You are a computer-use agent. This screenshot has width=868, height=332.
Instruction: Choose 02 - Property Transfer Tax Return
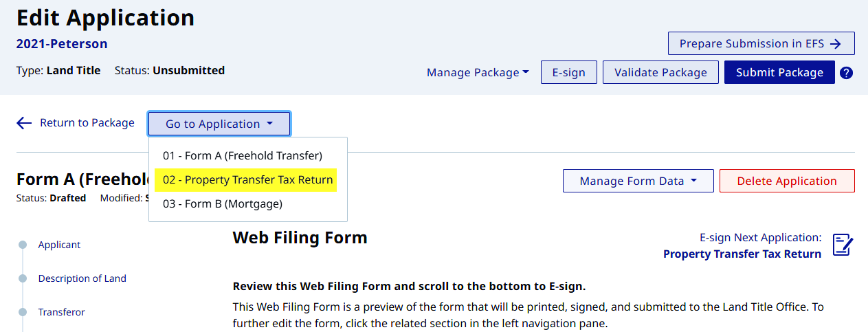tap(248, 180)
